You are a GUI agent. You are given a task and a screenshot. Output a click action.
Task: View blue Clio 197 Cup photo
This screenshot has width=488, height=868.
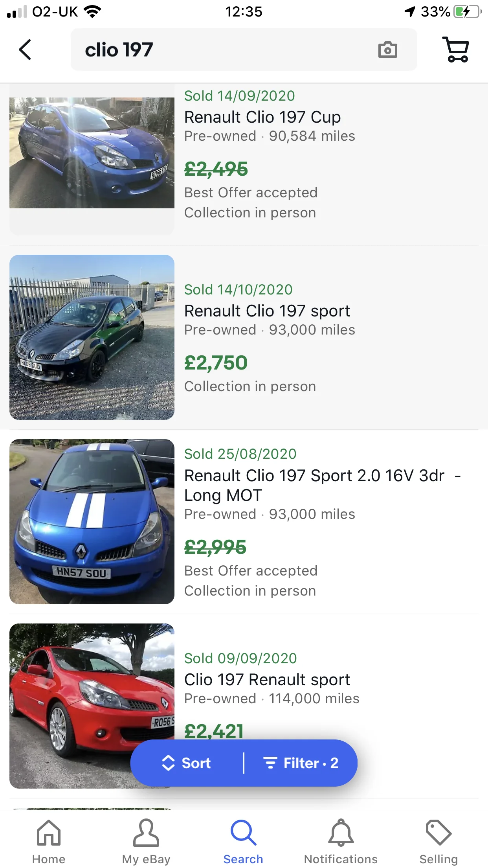92,153
